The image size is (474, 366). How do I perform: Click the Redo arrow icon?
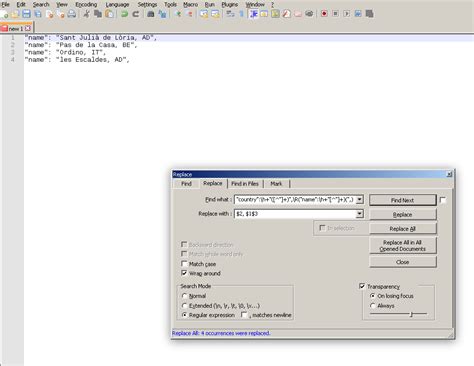[135, 14]
